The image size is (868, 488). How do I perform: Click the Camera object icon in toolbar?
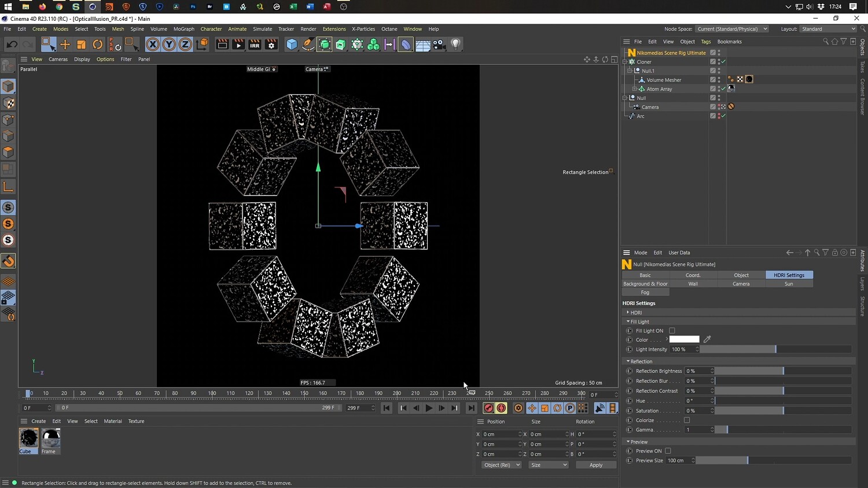(440, 45)
